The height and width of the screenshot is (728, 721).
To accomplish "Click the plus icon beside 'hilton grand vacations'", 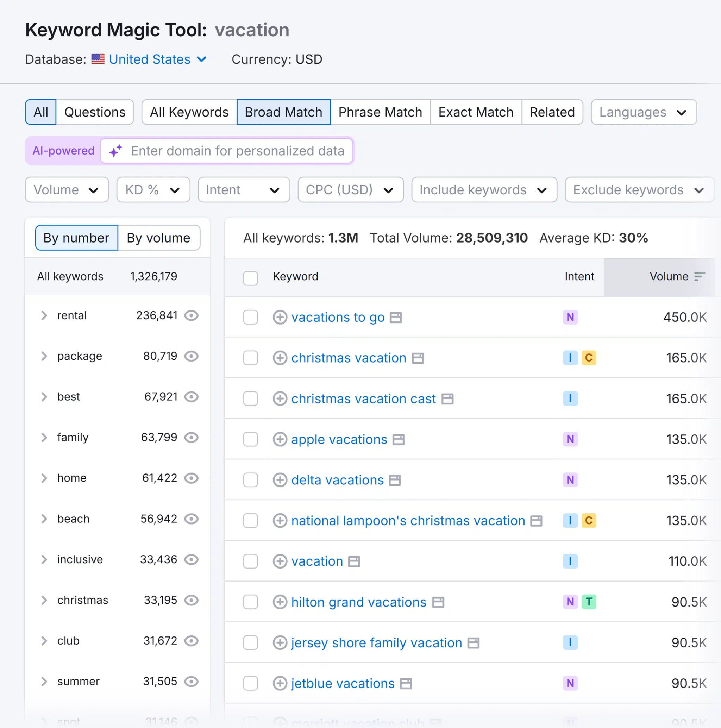I will 280,602.
